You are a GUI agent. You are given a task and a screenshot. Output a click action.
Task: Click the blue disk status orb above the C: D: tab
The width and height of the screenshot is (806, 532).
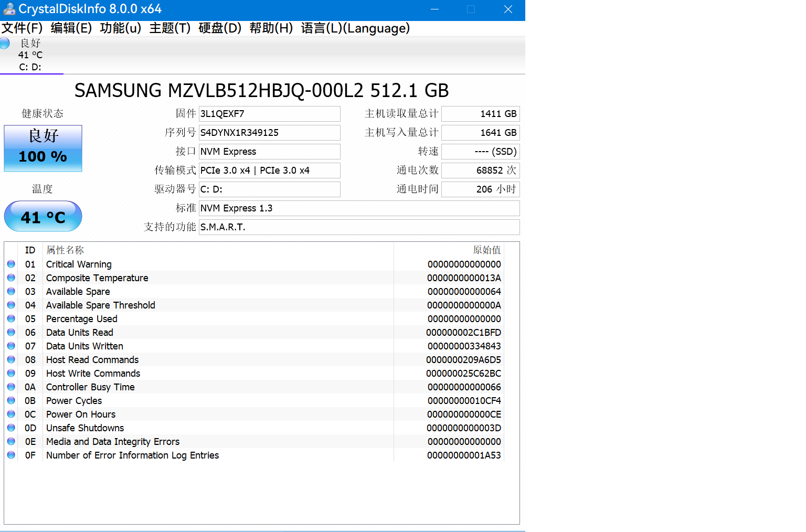4,43
